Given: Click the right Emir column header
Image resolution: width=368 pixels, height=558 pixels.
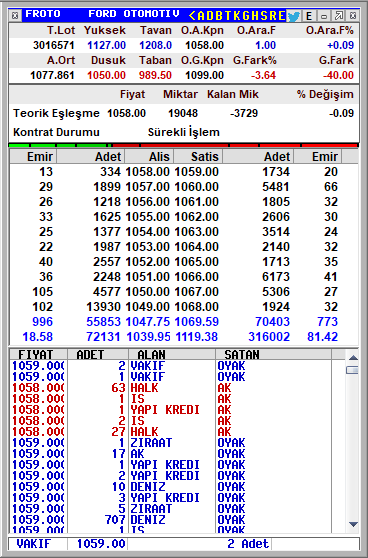Looking at the screenshot, I should point(318,157).
